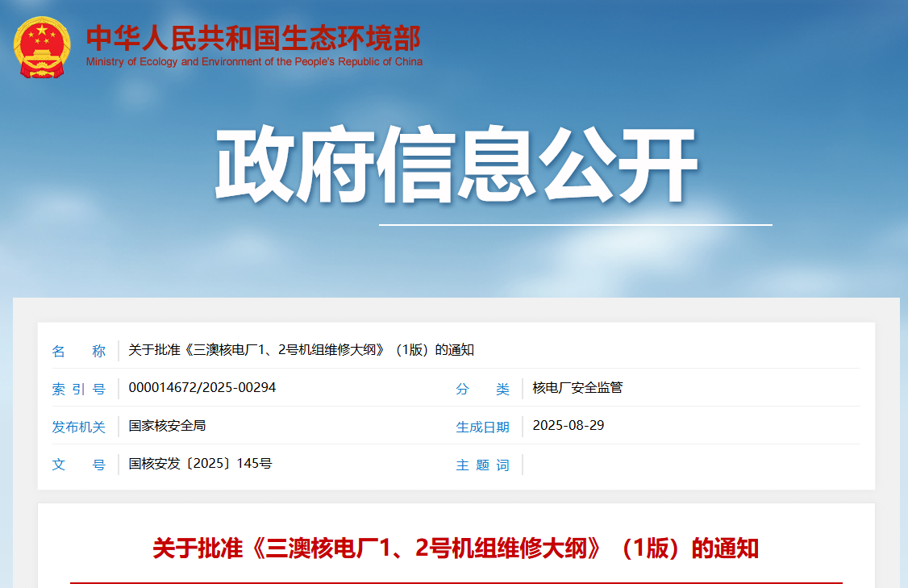
Task: Select the 名称 field label
Action: coord(80,351)
